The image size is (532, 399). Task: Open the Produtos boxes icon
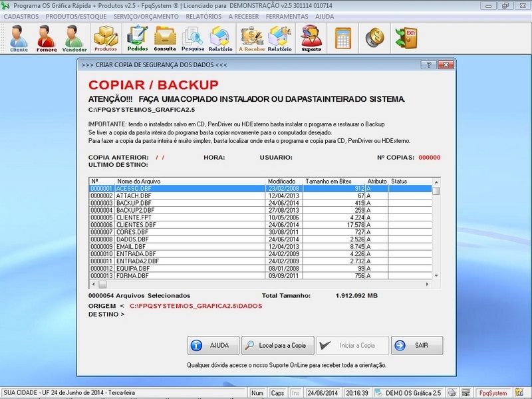tap(106, 39)
